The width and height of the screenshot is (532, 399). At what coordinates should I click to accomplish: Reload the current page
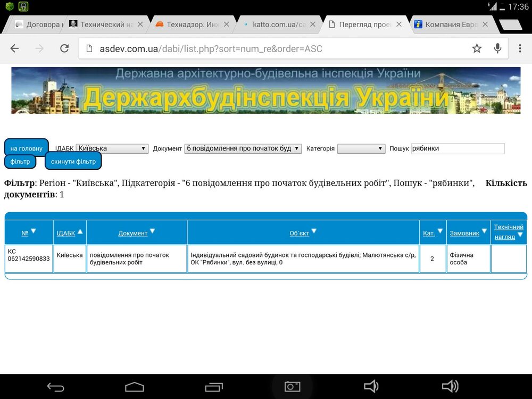[64, 48]
